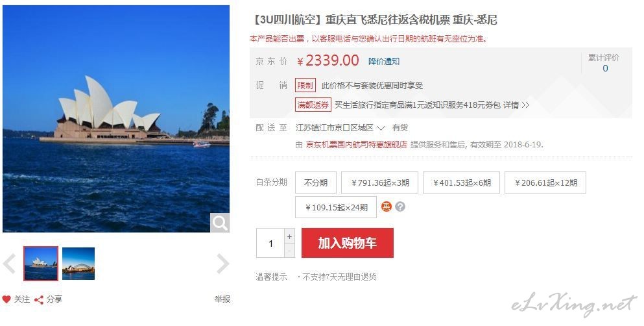Click the magnifier zoom icon on product image

click(x=220, y=222)
